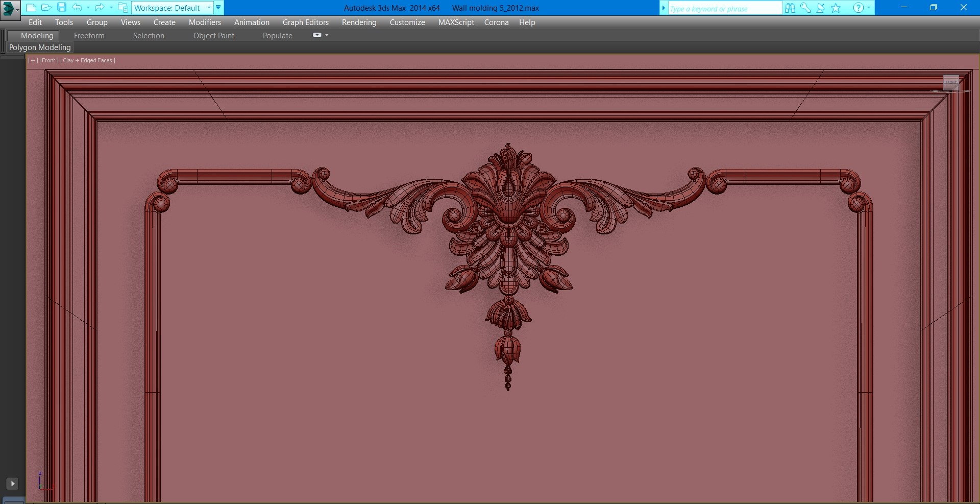Open the ribbon display options dropdown arrow
Image resolution: width=980 pixels, height=504 pixels.
tap(327, 35)
